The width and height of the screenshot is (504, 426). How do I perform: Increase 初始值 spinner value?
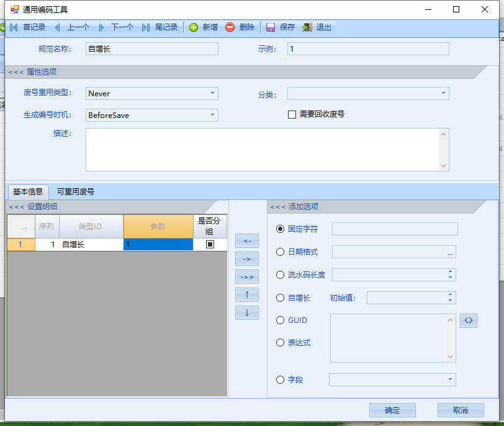click(451, 295)
